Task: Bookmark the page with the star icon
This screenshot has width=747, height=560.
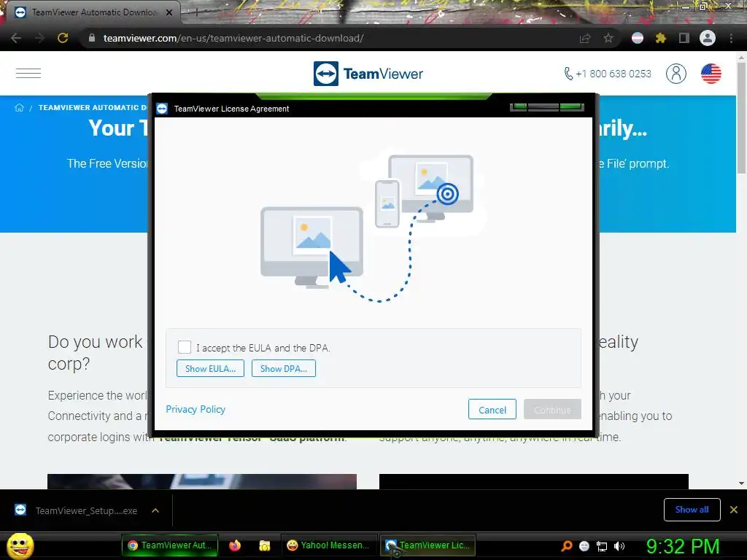Action: pyautogui.click(x=608, y=38)
